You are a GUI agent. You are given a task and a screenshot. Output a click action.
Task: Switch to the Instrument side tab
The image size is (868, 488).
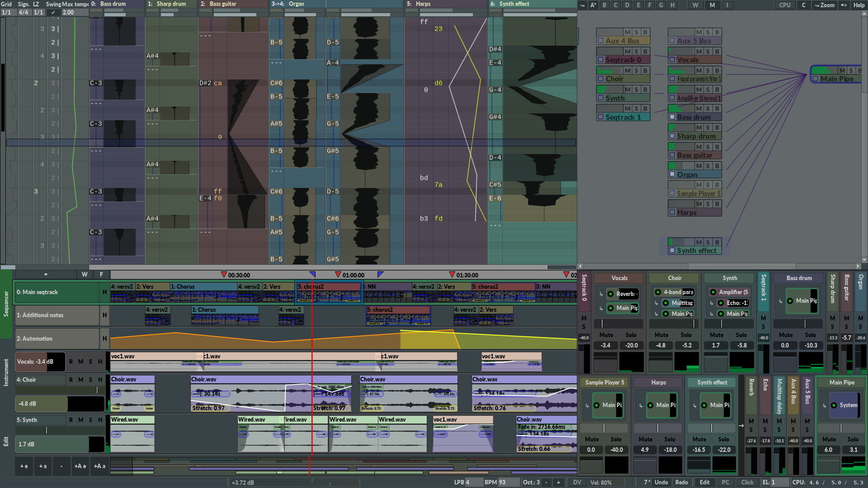pyautogui.click(x=6, y=372)
